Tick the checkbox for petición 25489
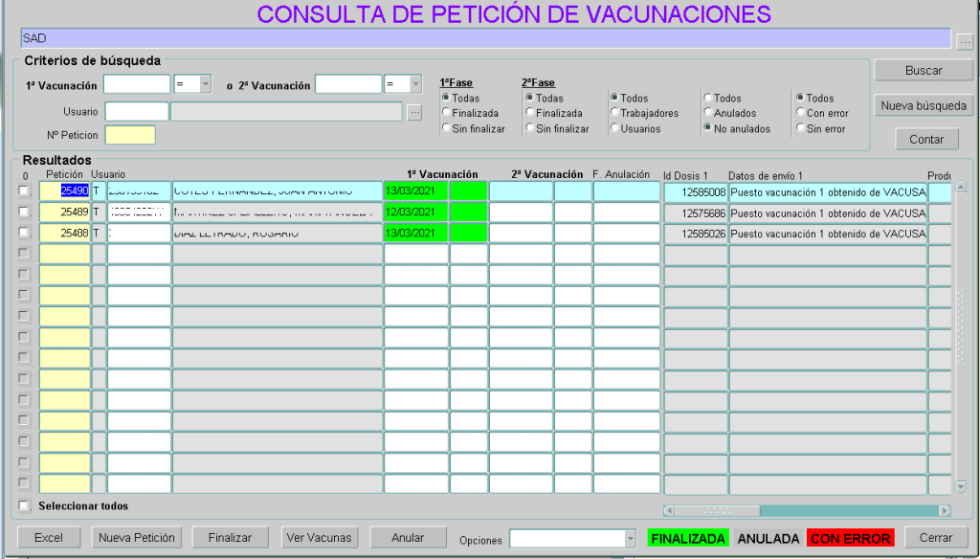The image size is (980, 559). coord(25,212)
